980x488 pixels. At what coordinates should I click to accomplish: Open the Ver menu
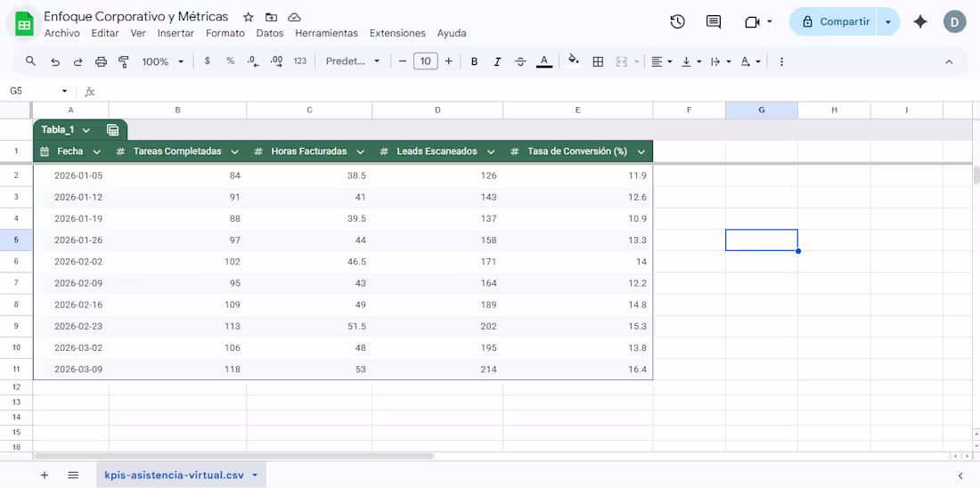tap(138, 33)
